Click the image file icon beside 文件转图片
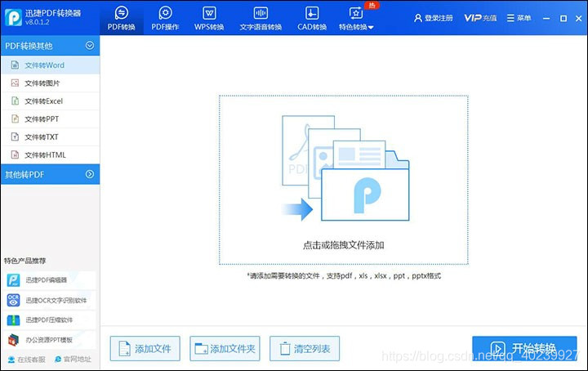The image size is (588, 371). tap(15, 83)
